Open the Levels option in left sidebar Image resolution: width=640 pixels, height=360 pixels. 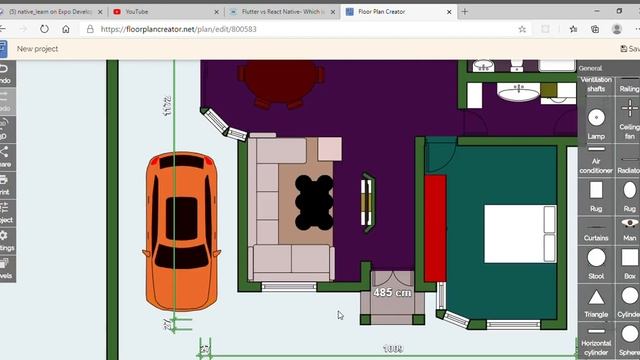[7, 269]
